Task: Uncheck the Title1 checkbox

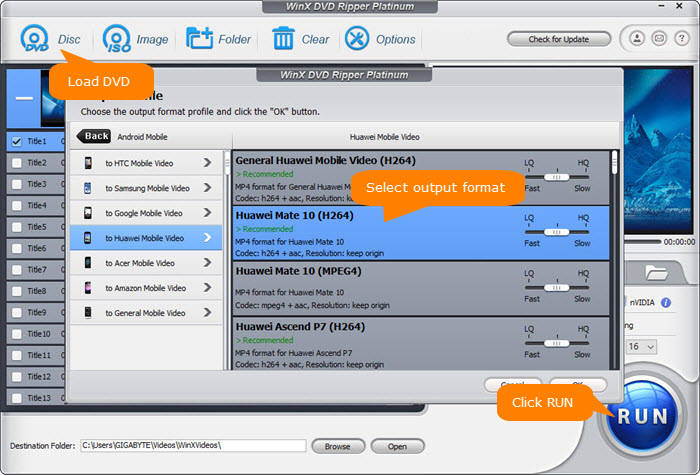Action: point(17,142)
